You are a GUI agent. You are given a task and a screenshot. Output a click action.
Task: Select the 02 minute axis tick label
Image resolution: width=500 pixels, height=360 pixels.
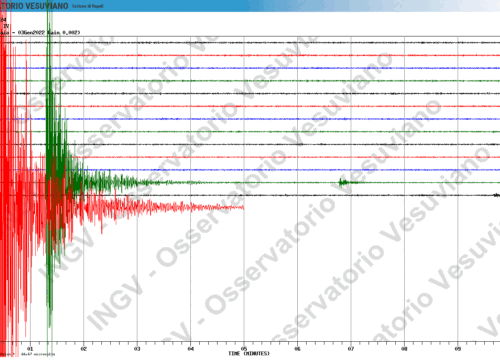(x=83, y=349)
